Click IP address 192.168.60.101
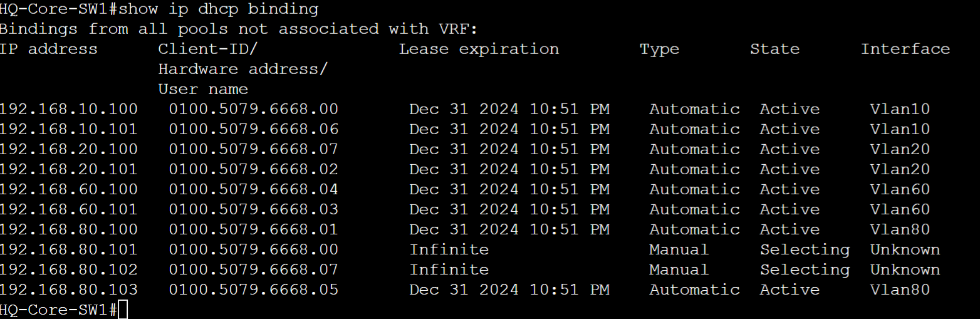The image size is (980, 319). (x=68, y=209)
